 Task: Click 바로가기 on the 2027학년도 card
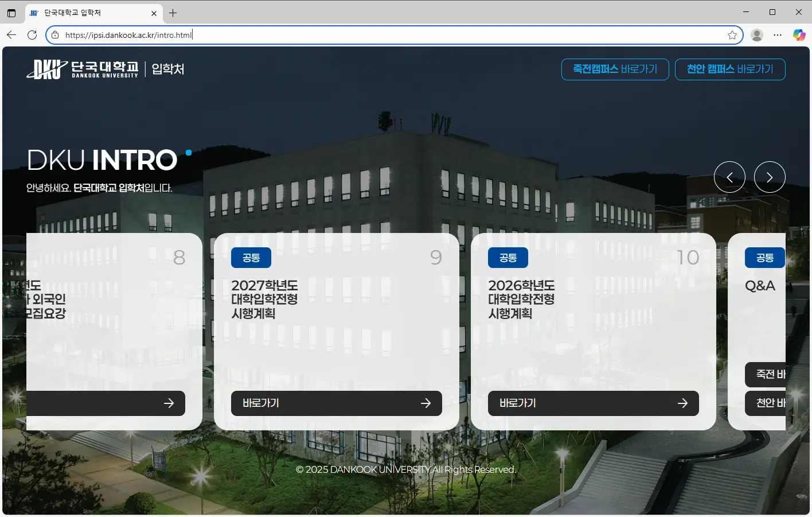click(x=337, y=403)
